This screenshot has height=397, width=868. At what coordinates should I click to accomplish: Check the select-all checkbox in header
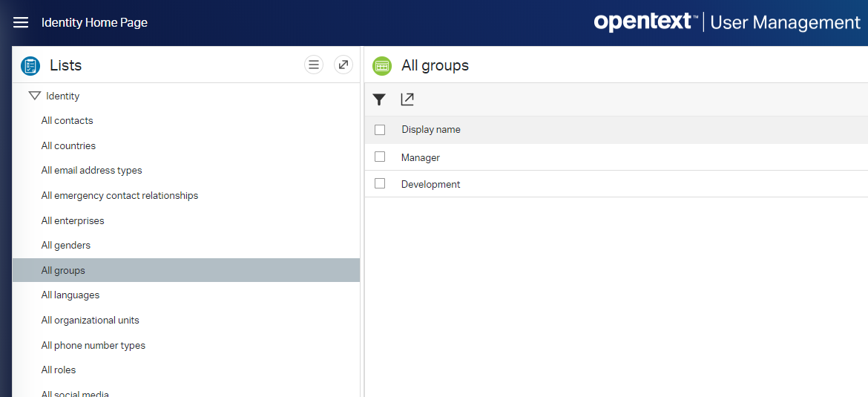[380, 130]
